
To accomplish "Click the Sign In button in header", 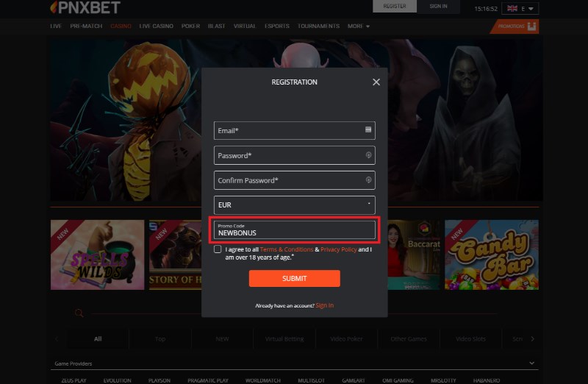I will (438, 6).
